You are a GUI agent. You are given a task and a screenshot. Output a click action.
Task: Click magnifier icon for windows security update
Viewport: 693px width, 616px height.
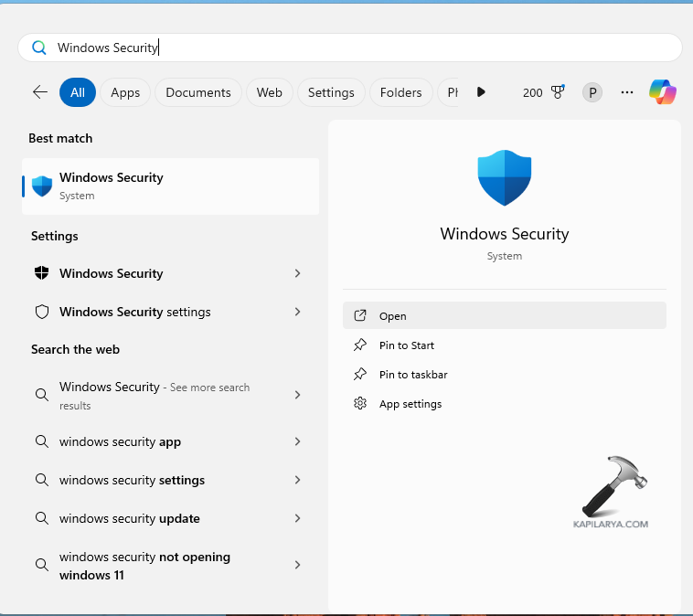41,517
